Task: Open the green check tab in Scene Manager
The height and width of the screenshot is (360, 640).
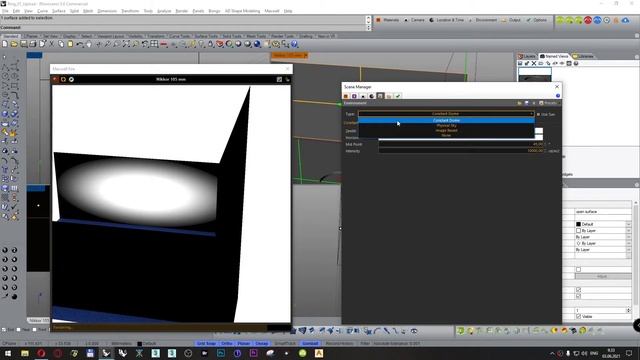Action: click(398, 96)
